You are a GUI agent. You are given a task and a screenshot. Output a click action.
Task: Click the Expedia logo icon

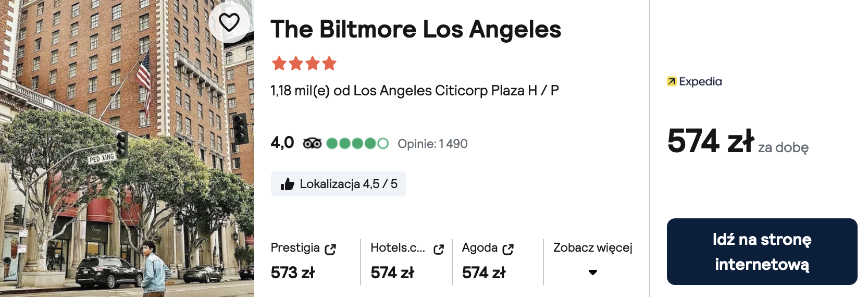[x=672, y=81]
